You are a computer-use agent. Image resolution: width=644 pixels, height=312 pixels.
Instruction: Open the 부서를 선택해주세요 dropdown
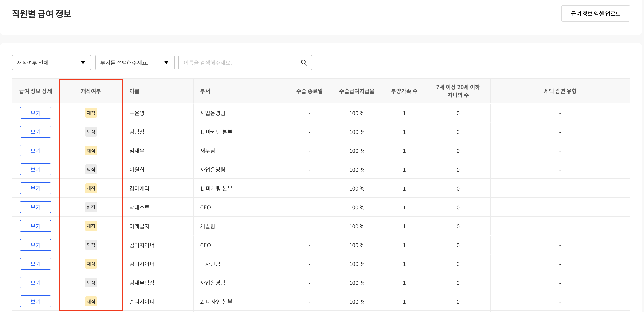134,62
